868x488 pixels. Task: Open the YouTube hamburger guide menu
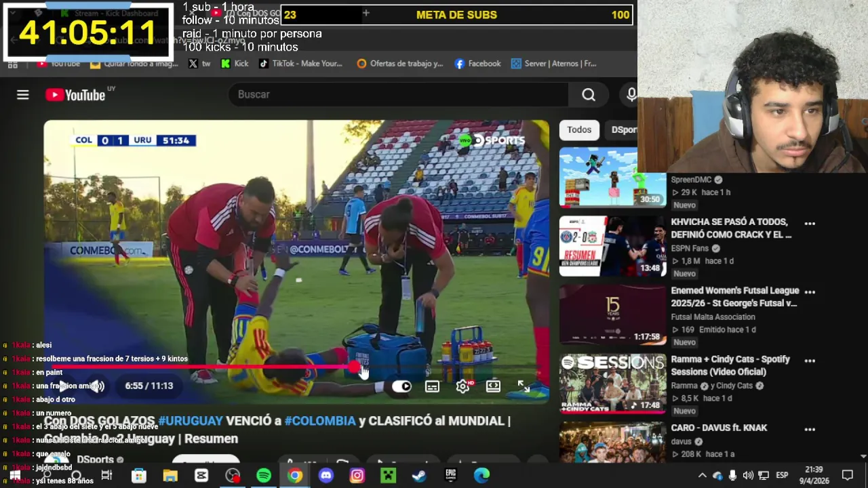tap(23, 95)
